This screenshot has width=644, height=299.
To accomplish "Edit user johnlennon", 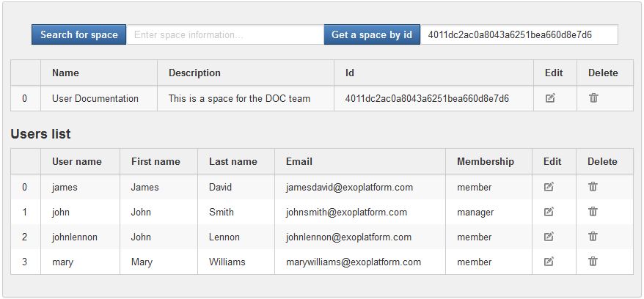I will [x=549, y=237].
